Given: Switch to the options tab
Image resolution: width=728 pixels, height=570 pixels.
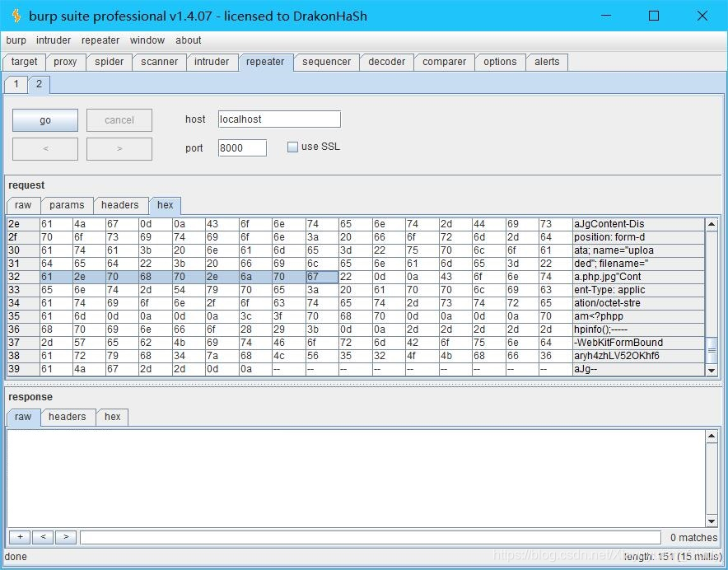Looking at the screenshot, I should pyautogui.click(x=500, y=62).
